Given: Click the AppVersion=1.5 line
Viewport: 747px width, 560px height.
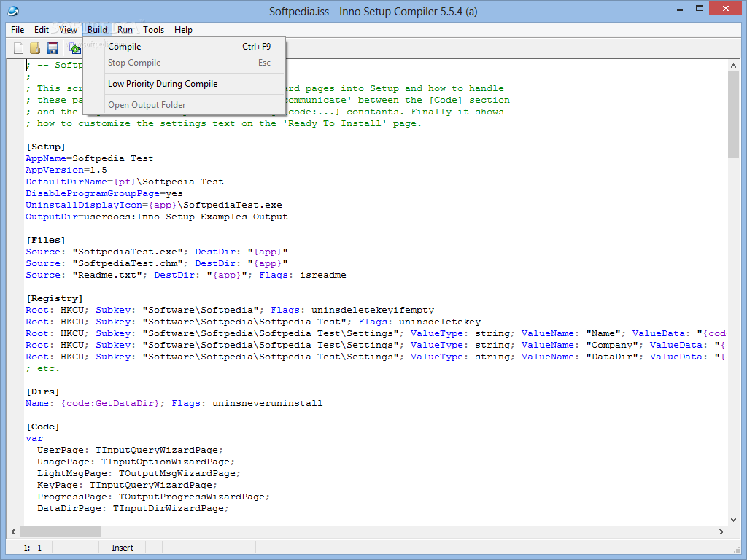Looking at the screenshot, I should (66, 170).
